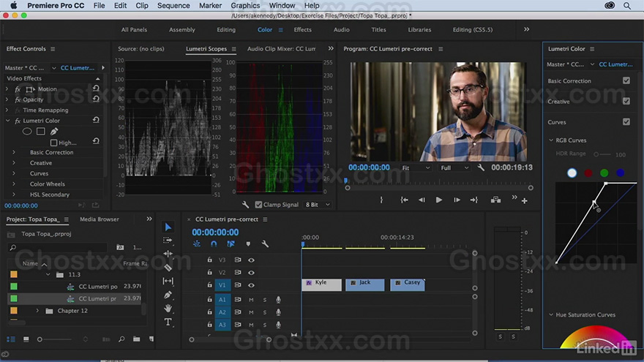Image resolution: width=644 pixels, height=362 pixels.
Task: Create 4-point polygon mask in Lumetri Color
Action: point(41,132)
